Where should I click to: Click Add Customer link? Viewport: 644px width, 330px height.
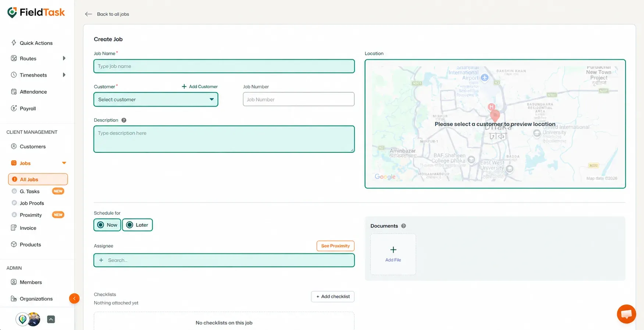[x=200, y=87]
